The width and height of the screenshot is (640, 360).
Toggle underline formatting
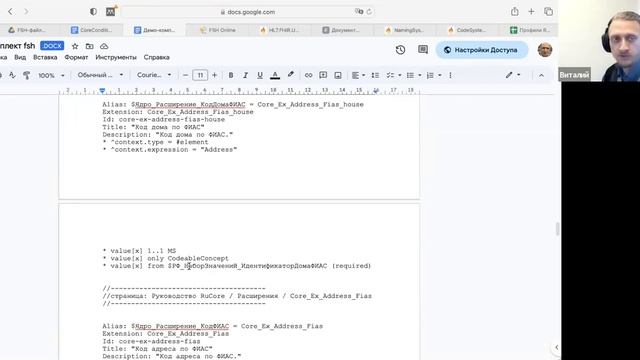click(260, 75)
